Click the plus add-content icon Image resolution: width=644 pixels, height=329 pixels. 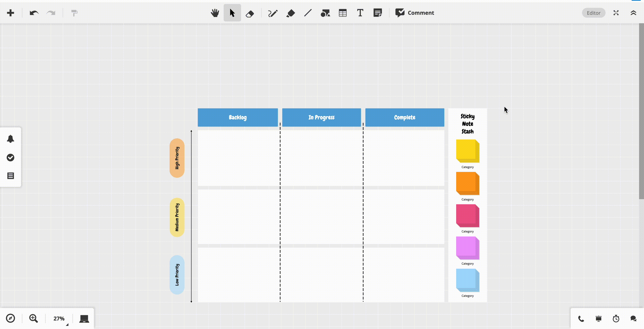pos(11,13)
